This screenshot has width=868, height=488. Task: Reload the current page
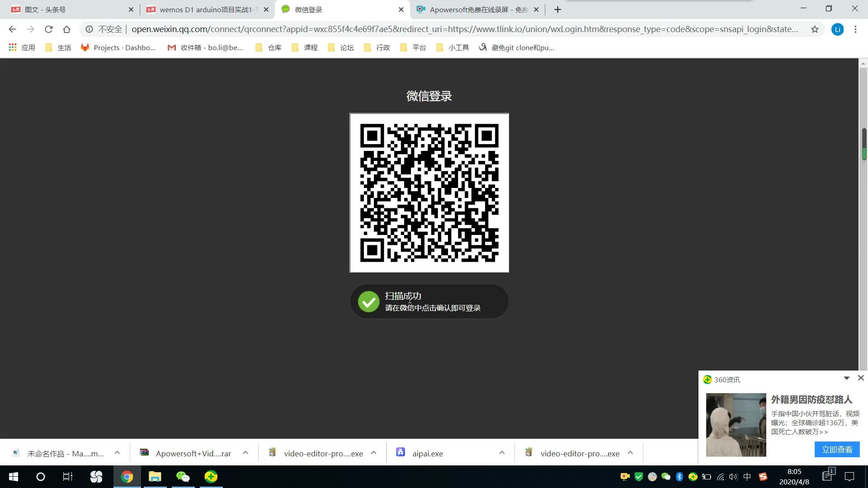(x=48, y=29)
